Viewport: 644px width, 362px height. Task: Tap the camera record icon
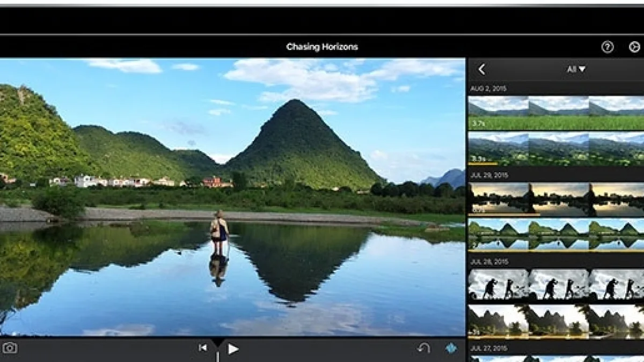coord(10,348)
